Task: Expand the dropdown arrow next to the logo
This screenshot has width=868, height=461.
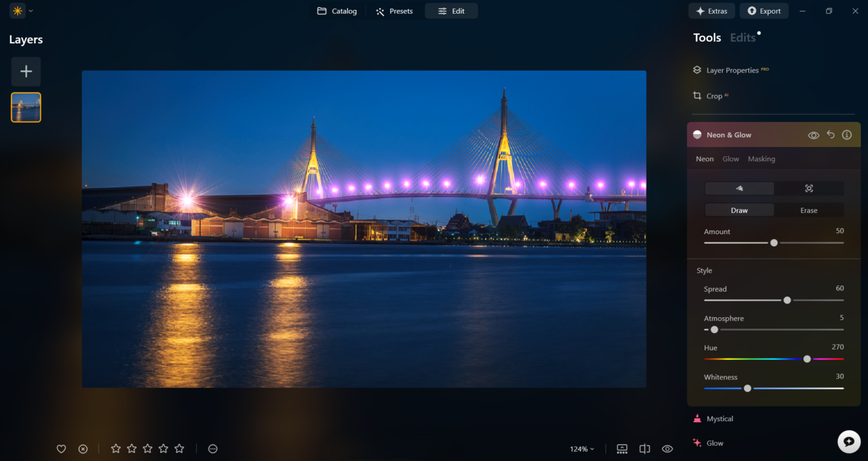Action: 30,10
